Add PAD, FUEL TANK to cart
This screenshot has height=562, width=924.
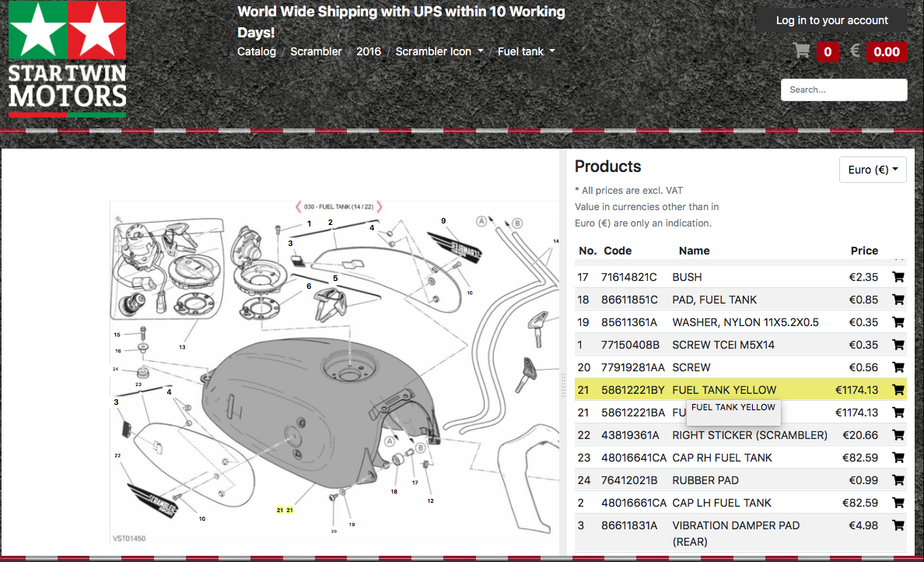coord(898,299)
